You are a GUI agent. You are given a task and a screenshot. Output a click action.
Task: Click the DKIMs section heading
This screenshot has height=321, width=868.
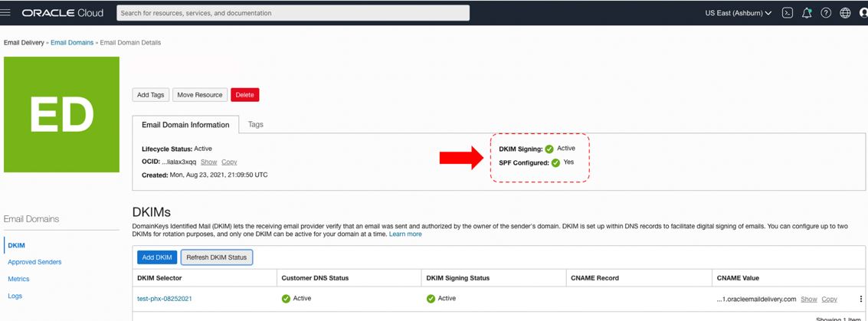click(151, 212)
